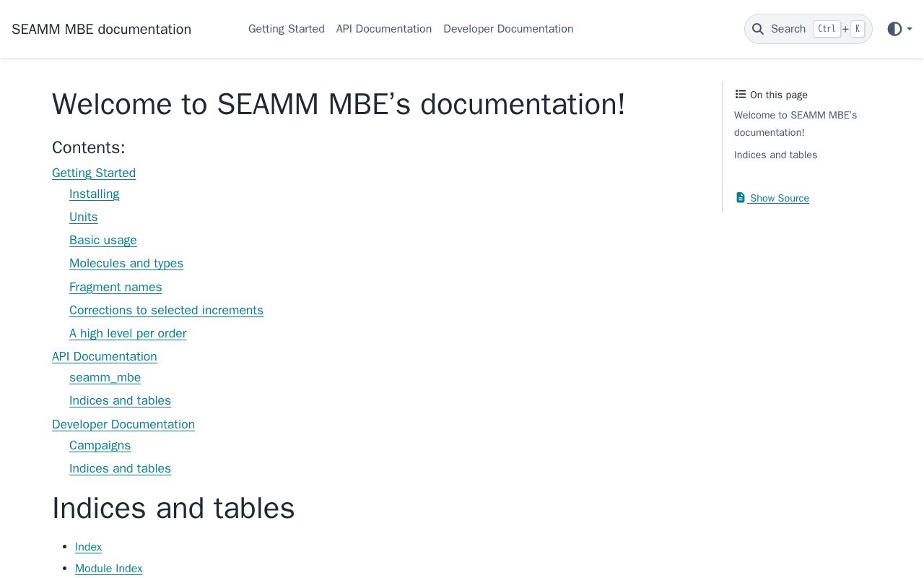
Task: Open SEAMM MBE documentation home title
Action: coord(101,29)
